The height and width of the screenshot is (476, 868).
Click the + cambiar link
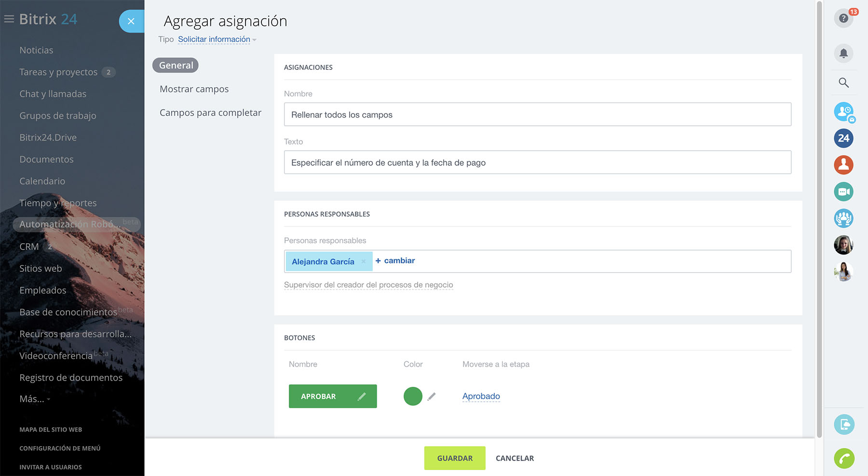(395, 261)
